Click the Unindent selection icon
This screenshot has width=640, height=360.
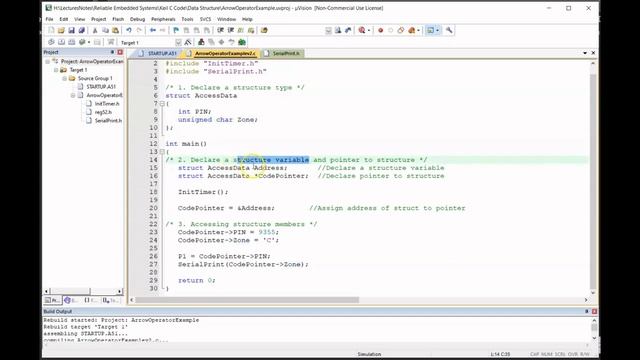pyautogui.click(x=231, y=30)
